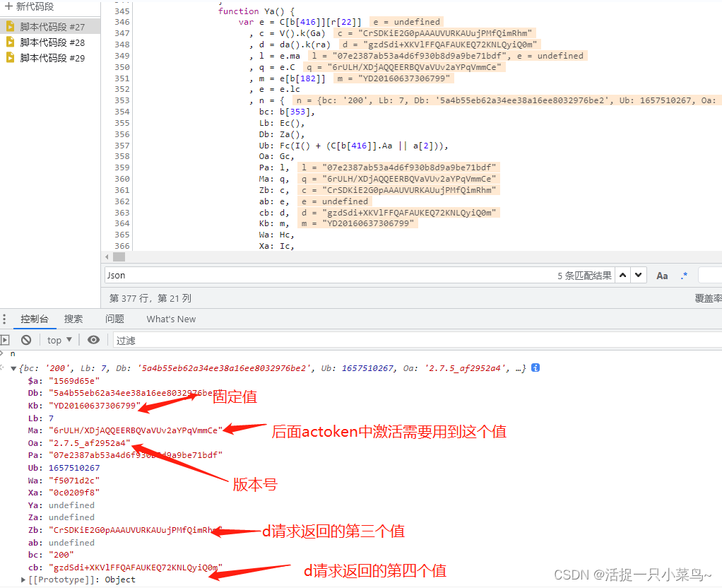Click 新代码段 to add a snippet

click(x=30, y=6)
